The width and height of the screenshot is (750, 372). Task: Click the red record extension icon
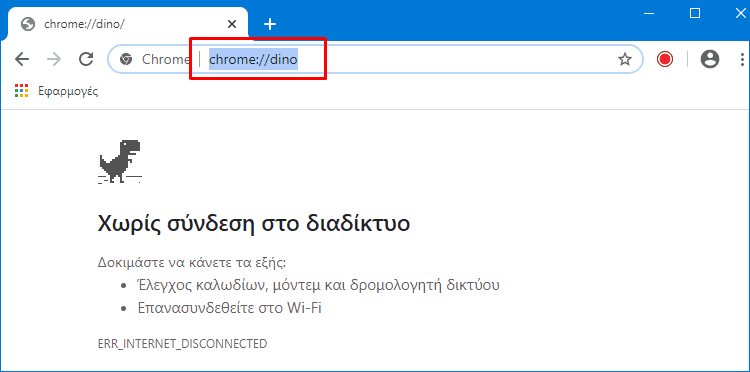(x=665, y=59)
